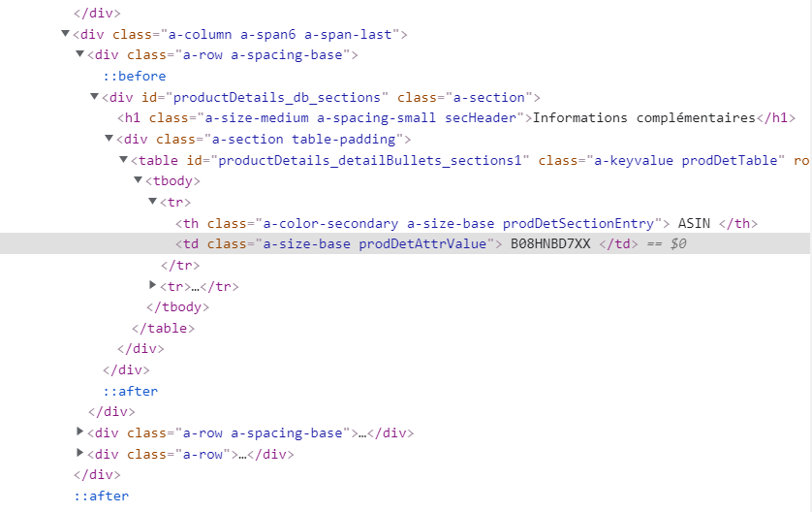The height and width of the screenshot is (512, 812).
Task: Select the h1 Informations complémentaires node
Action: (456, 118)
